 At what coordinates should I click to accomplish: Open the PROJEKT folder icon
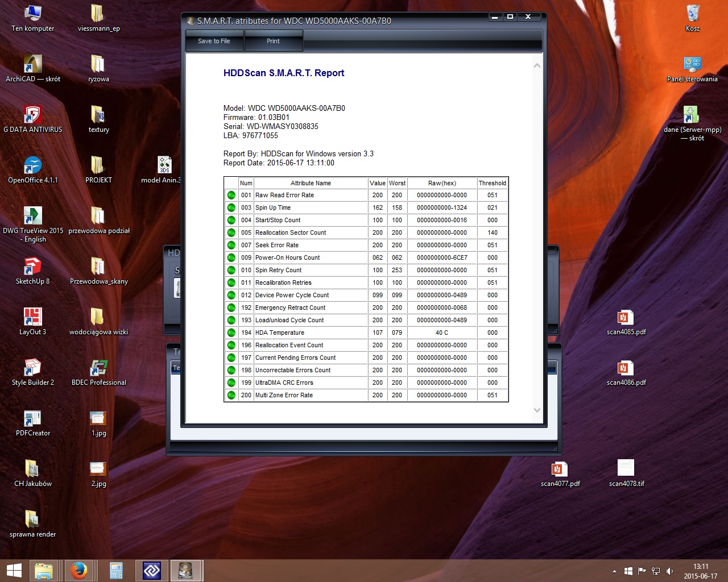coord(98,171)
